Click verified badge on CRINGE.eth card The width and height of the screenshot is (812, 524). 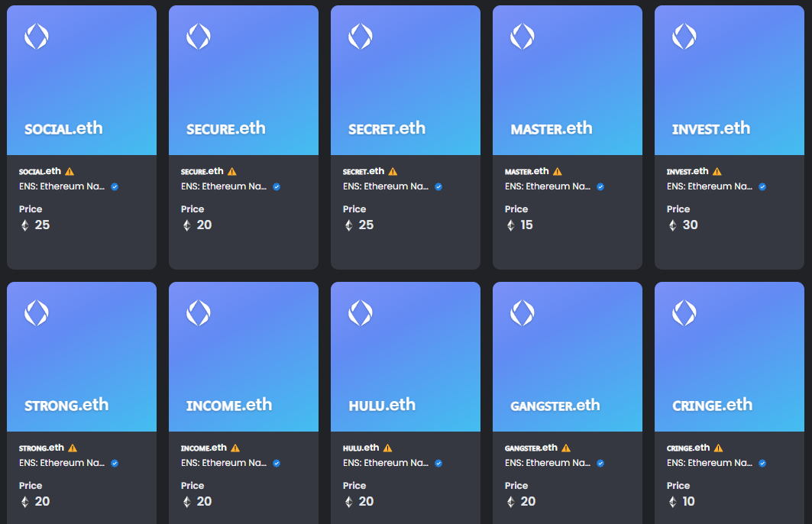click(762, 464)
